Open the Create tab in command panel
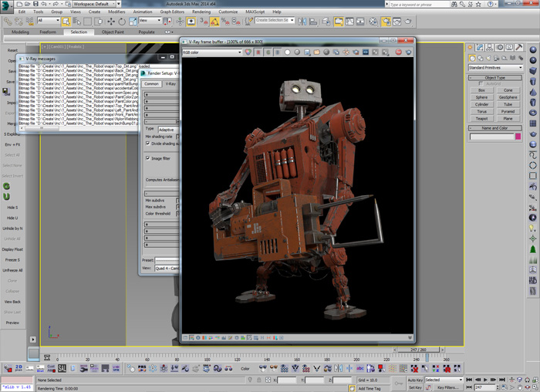Screen dimensions: 540x392 point(471,49)
